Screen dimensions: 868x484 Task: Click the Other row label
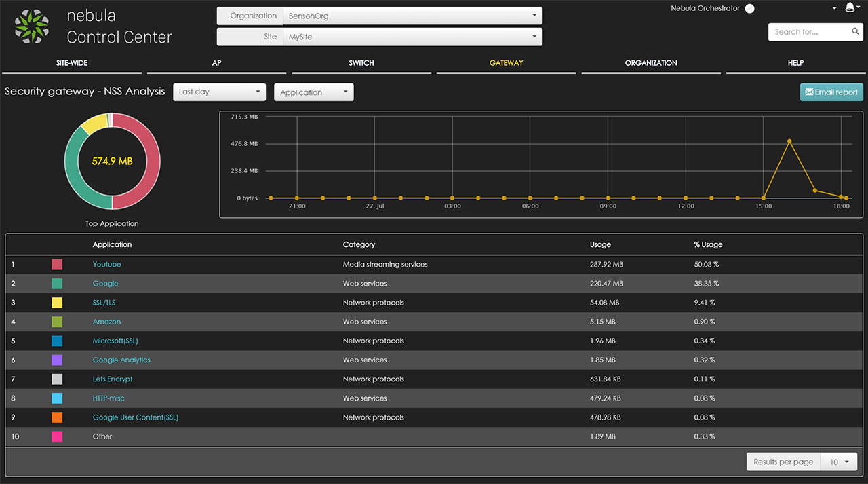point(102,436)
